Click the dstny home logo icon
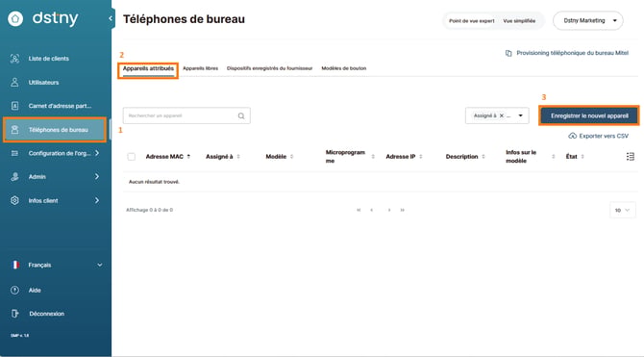Image resolution: width=644 pixels, height=357 pixels. (x=15, y=18)
